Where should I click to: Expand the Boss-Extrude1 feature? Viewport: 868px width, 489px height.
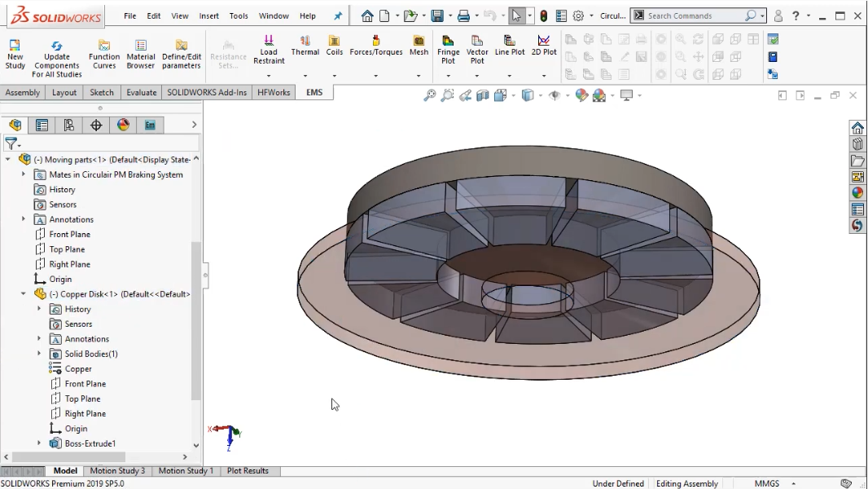point(39,443)
